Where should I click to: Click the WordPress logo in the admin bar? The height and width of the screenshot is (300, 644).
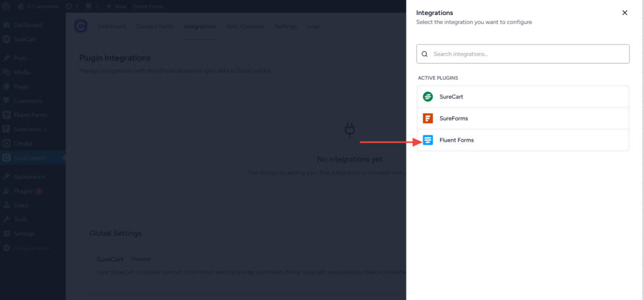(8, 6)
